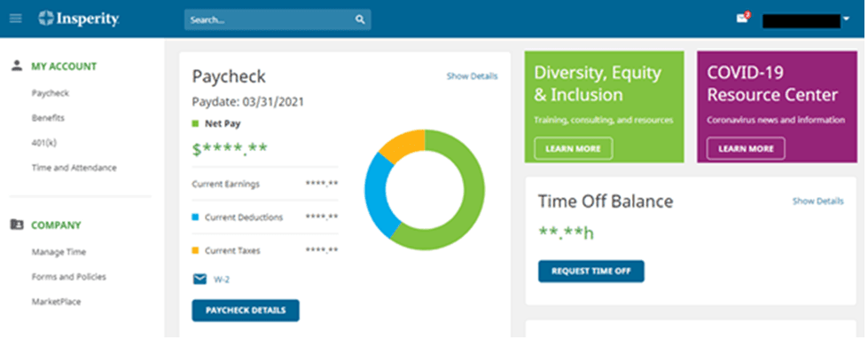The height and width of the screenshot is (340, 868).
Task: Click the Paycheck Details button
Action: (246, 311)
